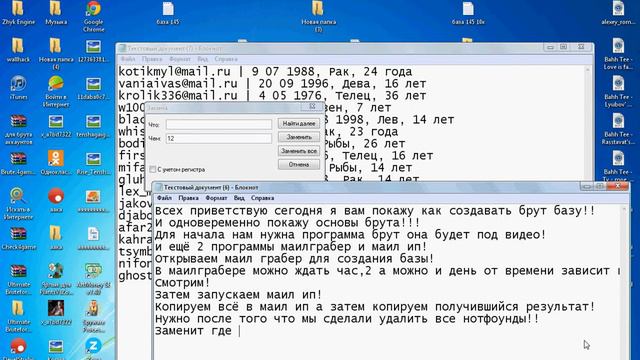Click the Заменить все button
Viewport: 640px width, 360px height.
point(299,151)
